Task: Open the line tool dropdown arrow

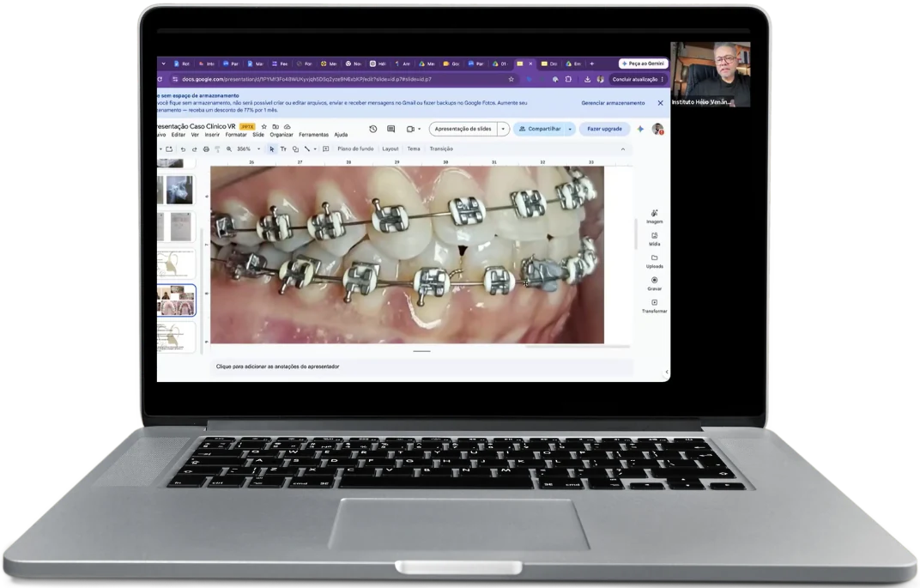Action: click(314, 149)
